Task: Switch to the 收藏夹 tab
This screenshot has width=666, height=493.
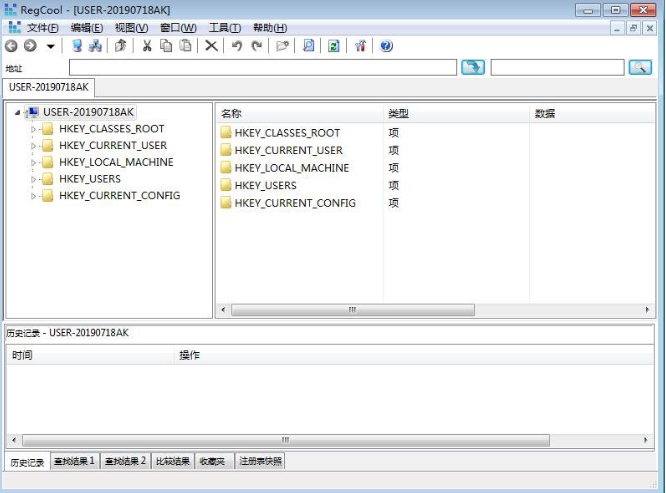Action: tap(213, 461)
